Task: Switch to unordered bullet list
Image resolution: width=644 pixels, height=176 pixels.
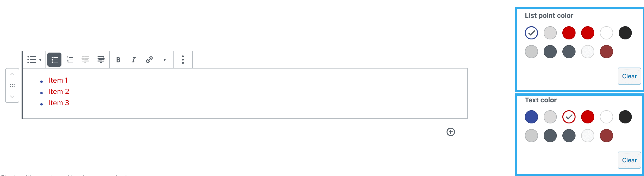Action: 54,60
